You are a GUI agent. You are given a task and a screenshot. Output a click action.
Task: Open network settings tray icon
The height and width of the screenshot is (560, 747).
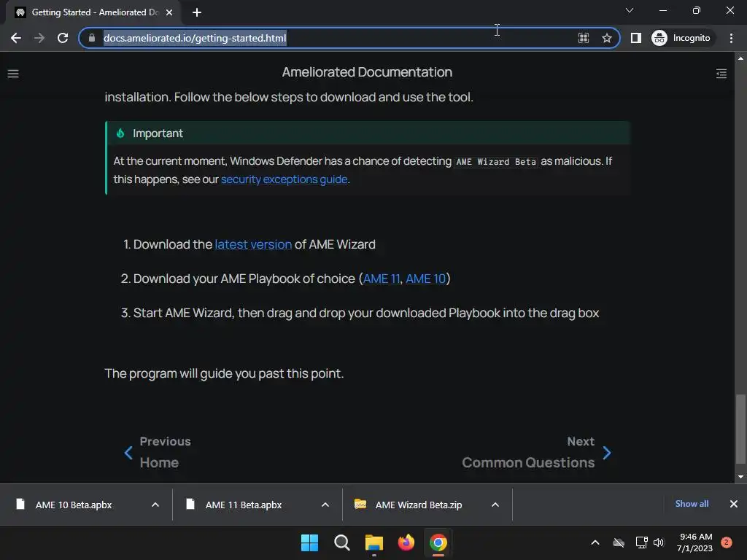(641, 542)
